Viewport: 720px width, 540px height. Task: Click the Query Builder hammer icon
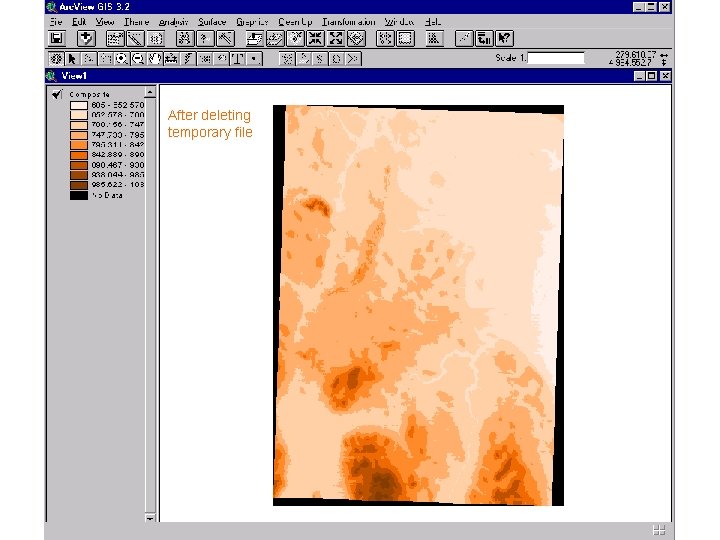[x=225, y=38]
